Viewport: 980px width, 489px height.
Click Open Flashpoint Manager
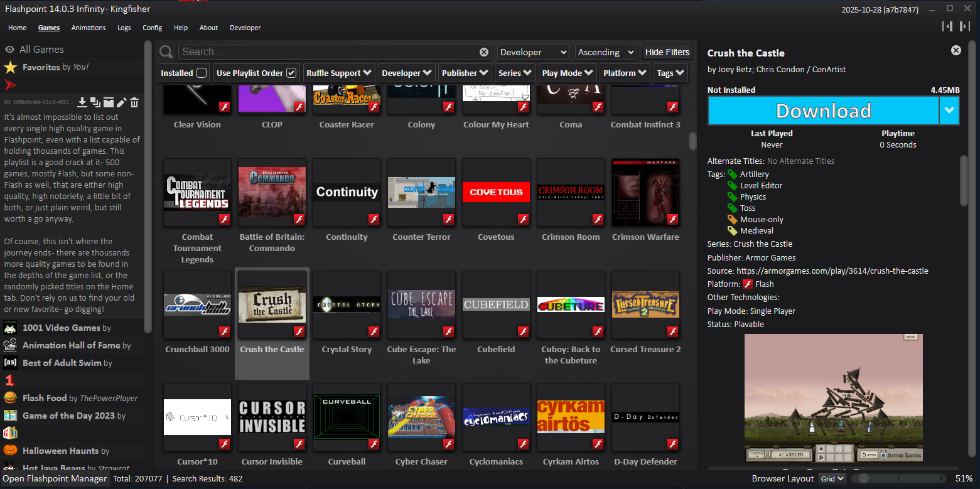point(55,478)
